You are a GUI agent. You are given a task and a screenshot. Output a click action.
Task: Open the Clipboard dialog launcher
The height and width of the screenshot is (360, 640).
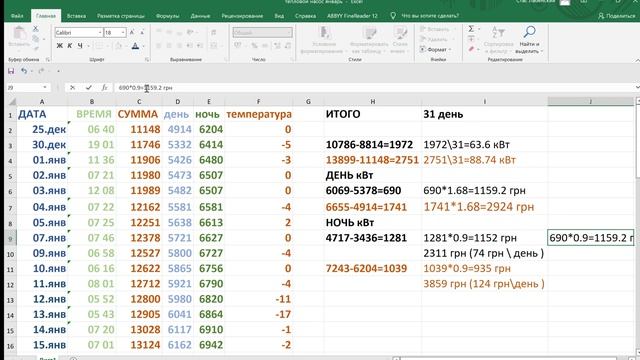[x=48, y=60]
